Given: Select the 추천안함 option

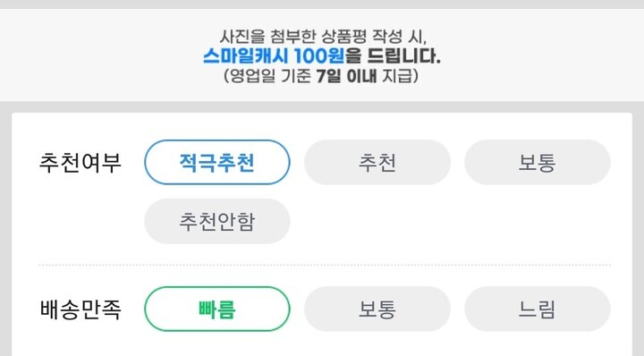Looking at the screenshot, I should (x=216, y=221).
